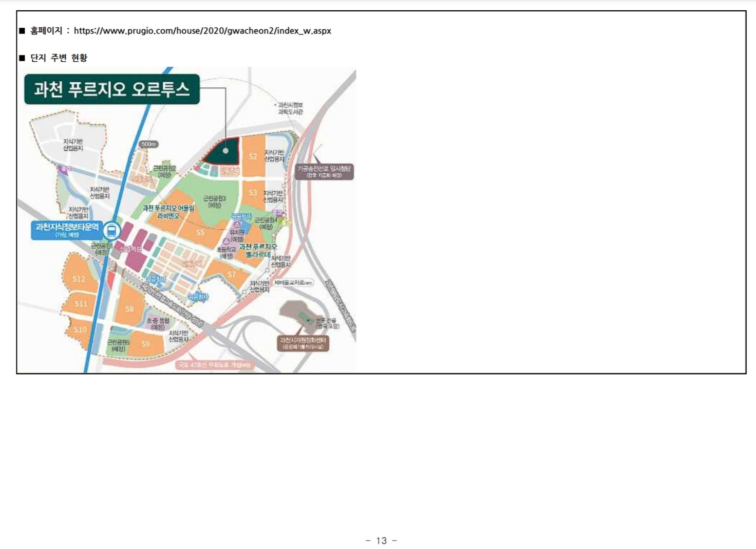This screenshot has height=549, width=756.
Task: Click the 국도 47호선 우회도로 label
Action: [x=214, y=365]
